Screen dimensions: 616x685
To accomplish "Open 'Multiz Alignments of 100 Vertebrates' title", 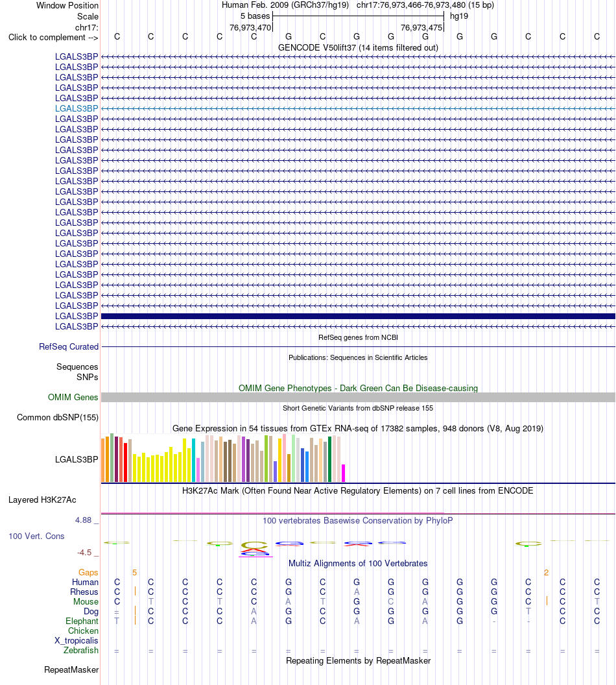I will (x=358, y=563).
